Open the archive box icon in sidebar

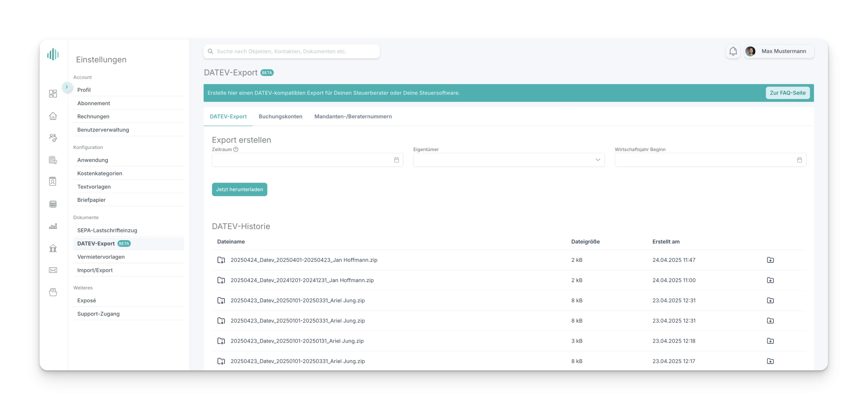tap(53, 292)
